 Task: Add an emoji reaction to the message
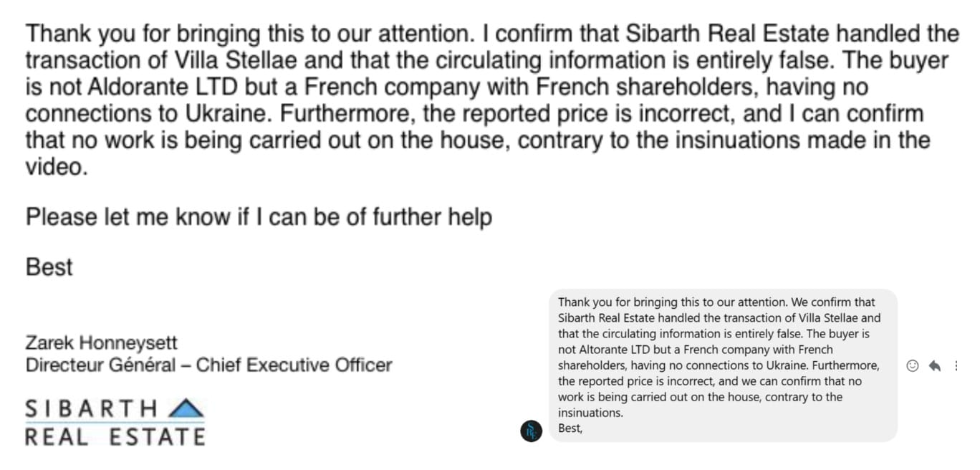click(912, 365)
